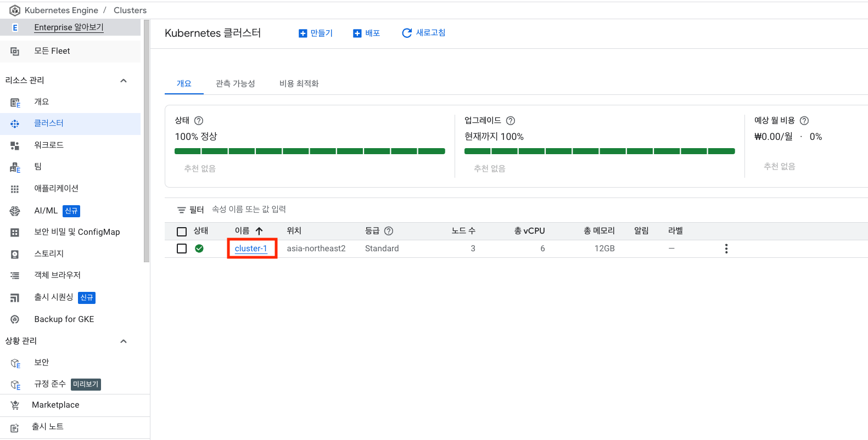868x440 pixels.
Task: Click the 등급 column help icon
Action: (389, 231)
